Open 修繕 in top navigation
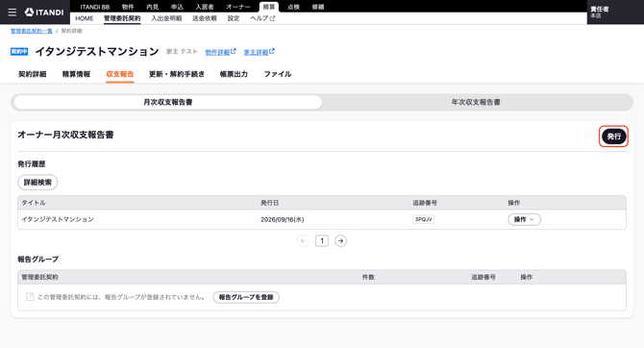The width and height of the screenshot is (644, 348). [318, 7]
